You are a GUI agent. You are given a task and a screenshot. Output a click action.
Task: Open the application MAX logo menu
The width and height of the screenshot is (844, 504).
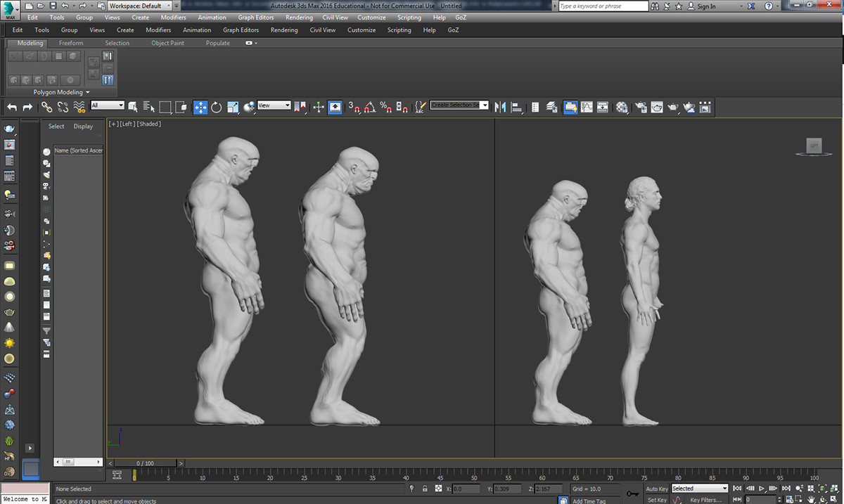[10, 10]
